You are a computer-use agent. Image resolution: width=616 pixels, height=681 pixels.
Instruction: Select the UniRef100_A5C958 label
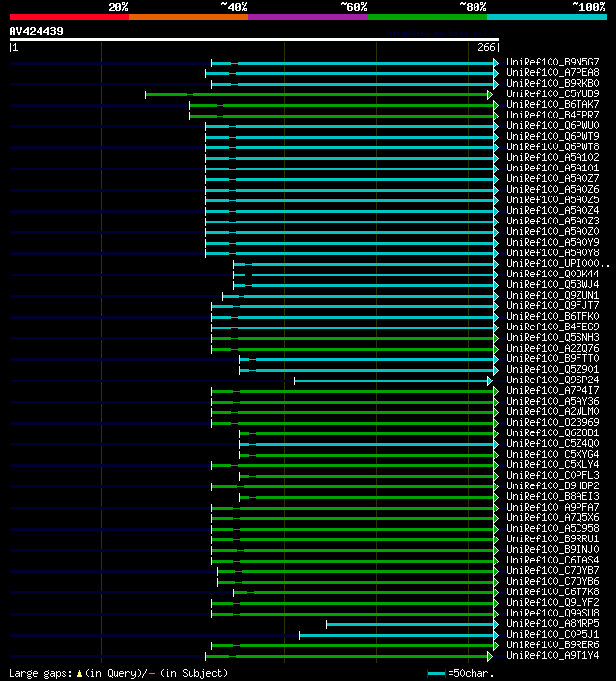click(x=552, y=528)
